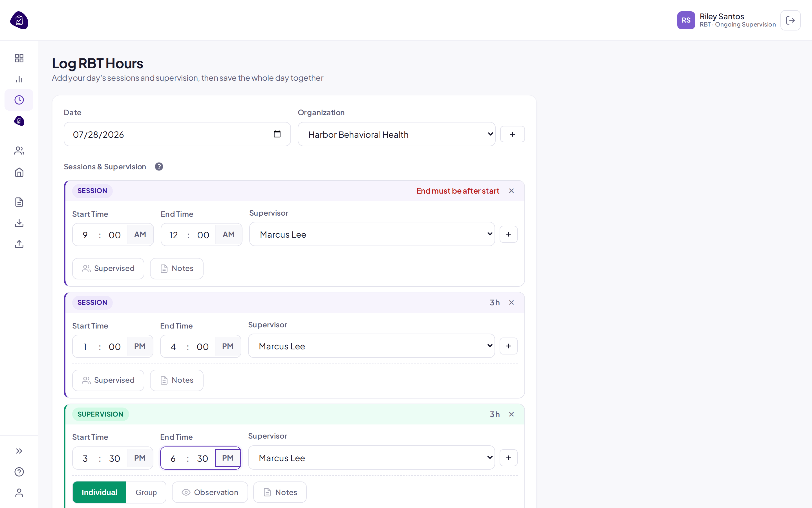This screenshot has height=508, width=812.
Task: Click the Date input field
Action: (x=177, y=134)
